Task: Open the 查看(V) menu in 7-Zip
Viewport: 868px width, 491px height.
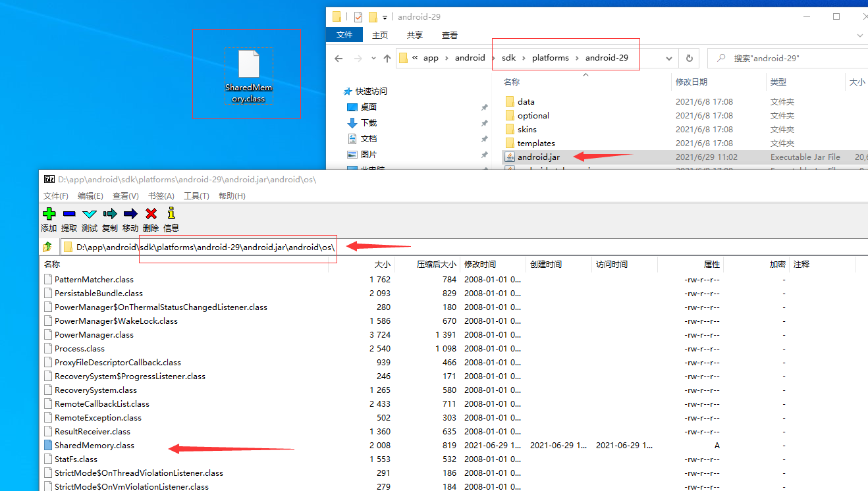Action: (x=125, y=196)
